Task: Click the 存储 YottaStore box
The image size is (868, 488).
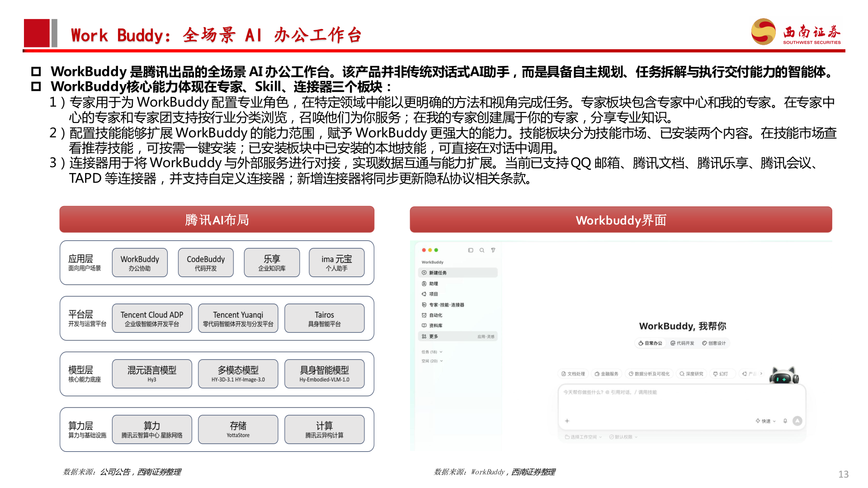Action: [x=238, y=429]
